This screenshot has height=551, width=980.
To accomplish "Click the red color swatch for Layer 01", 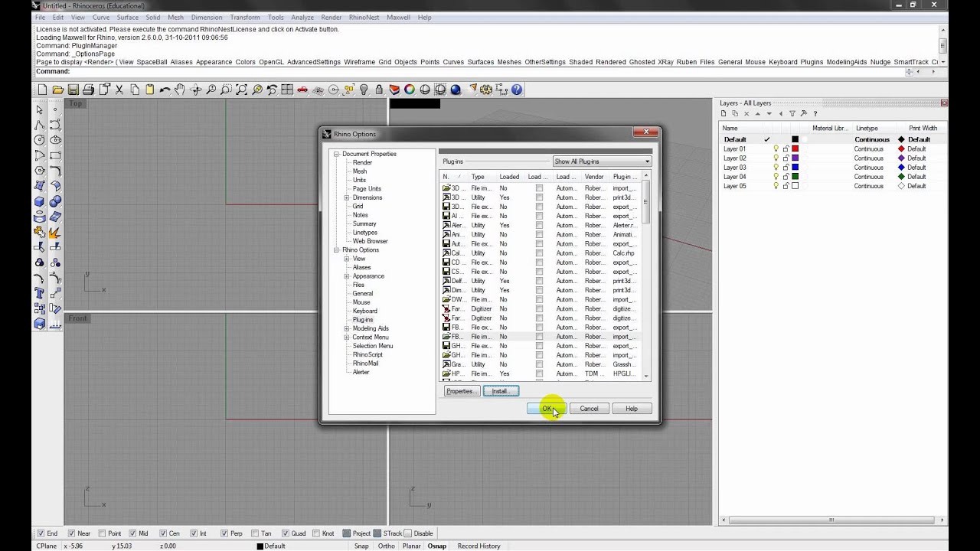I will coord(795,148).
